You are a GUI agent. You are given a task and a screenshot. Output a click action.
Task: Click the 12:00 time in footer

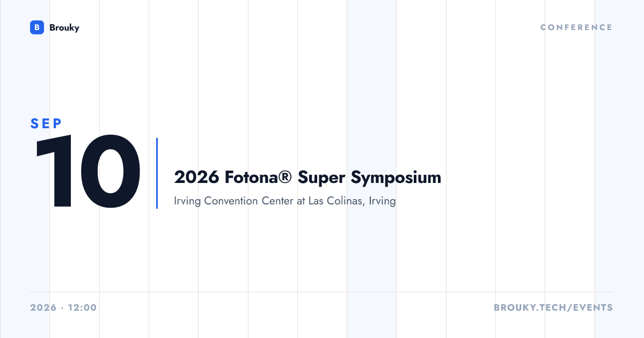tap(82, 308)
